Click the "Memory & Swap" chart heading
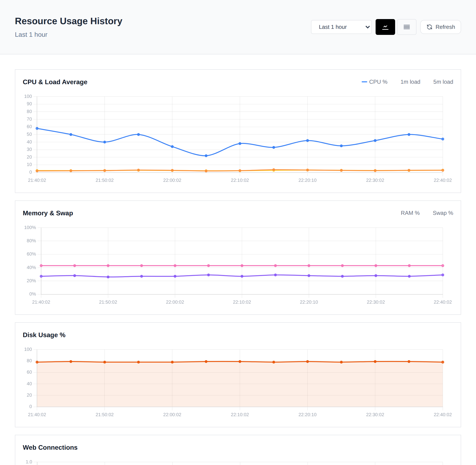Viewport: 476px width, 465px height. (x=48, y=213)
